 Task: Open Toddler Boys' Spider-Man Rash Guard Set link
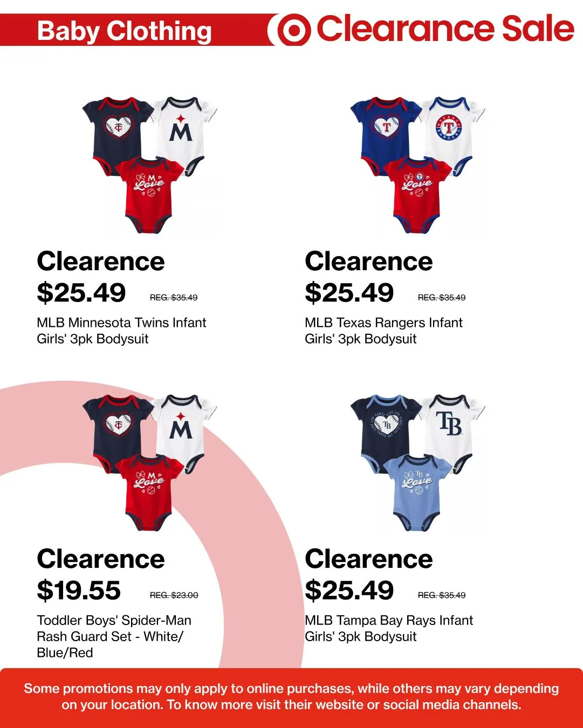coord(114,636)
